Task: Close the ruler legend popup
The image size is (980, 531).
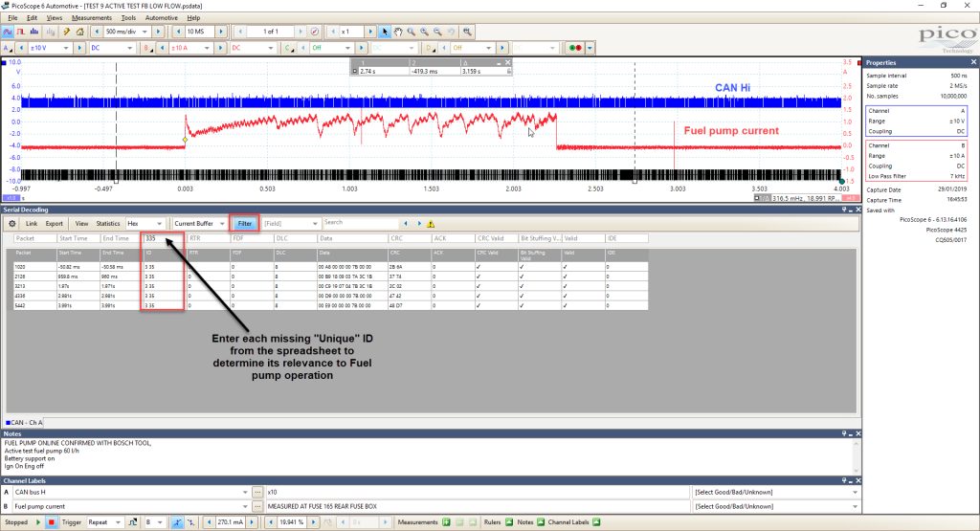Action: (x=507, y=62)
